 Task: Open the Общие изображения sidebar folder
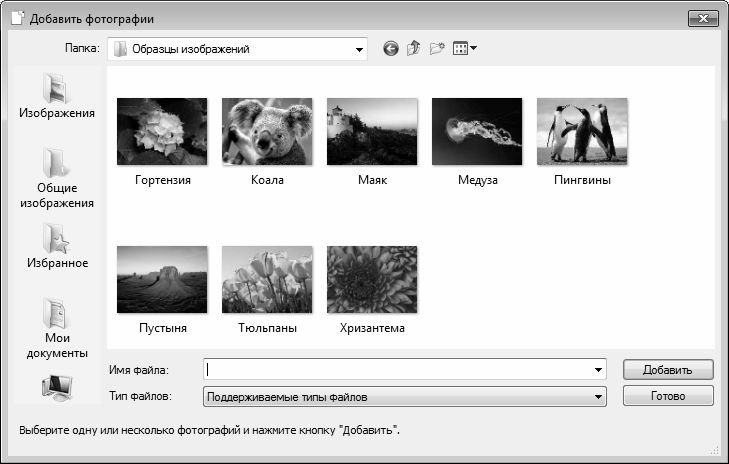(57, 179)
